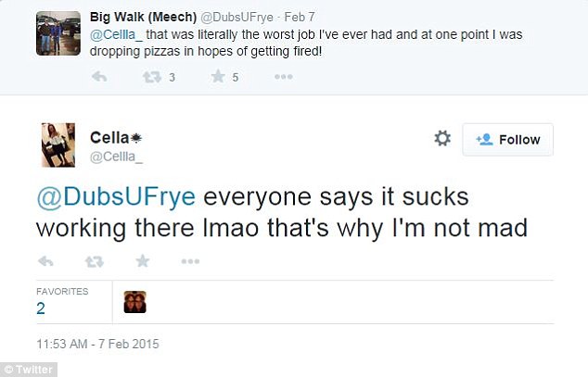Open the favoriting user's small avatar

click(x=134, y=302)
